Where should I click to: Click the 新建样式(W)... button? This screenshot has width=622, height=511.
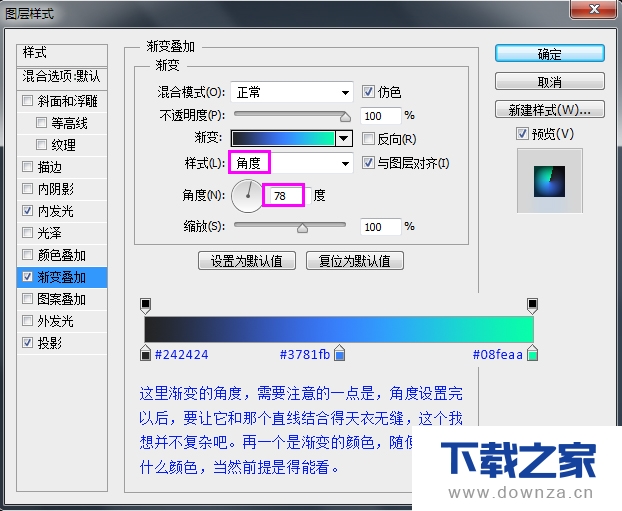point(549,110)
